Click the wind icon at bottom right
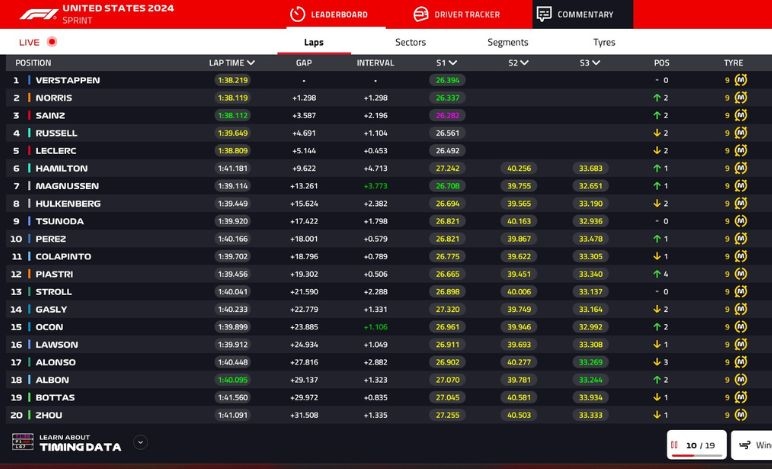The width and height of the screenshot is (772, 469). click(x=746, y=444)
